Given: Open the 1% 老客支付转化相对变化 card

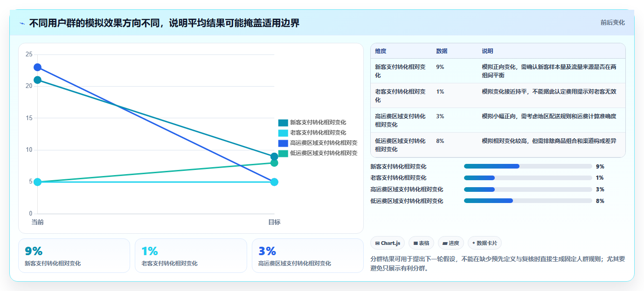Looking at the screenshot, I should [191, 256].
